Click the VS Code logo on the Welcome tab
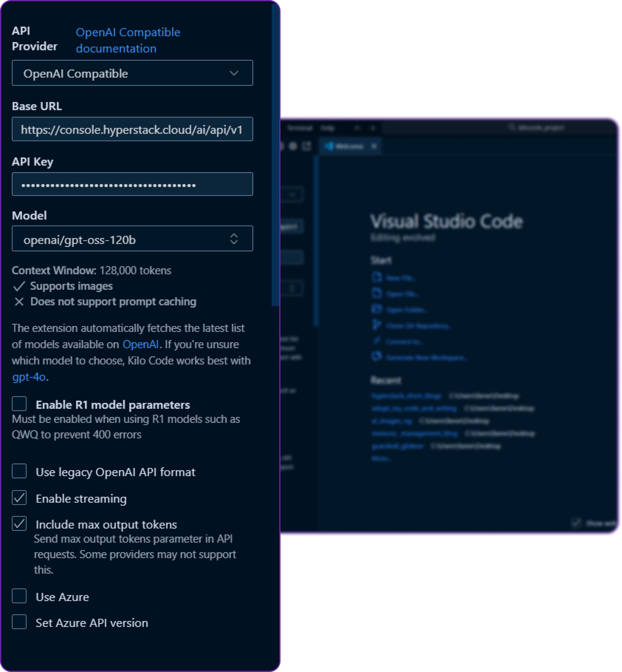This screenshot has height=672, width=622. [x=329, y=146]
